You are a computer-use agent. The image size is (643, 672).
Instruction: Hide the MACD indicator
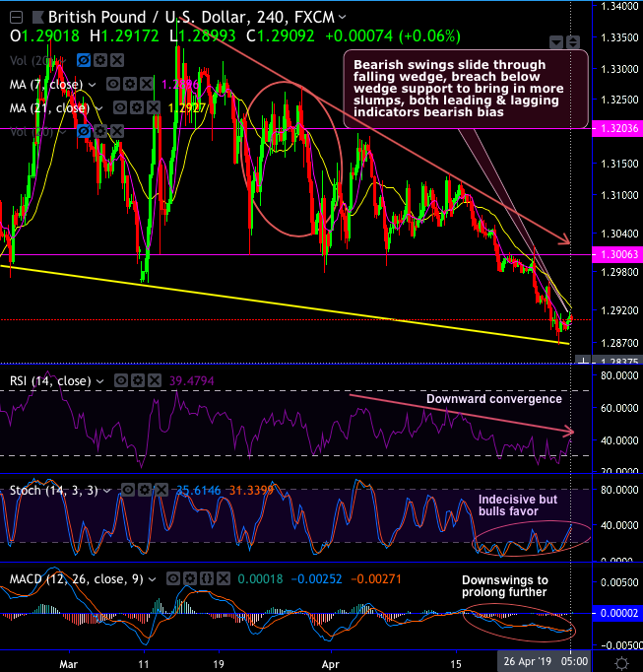pyautogui.click(x=173, y=579)
